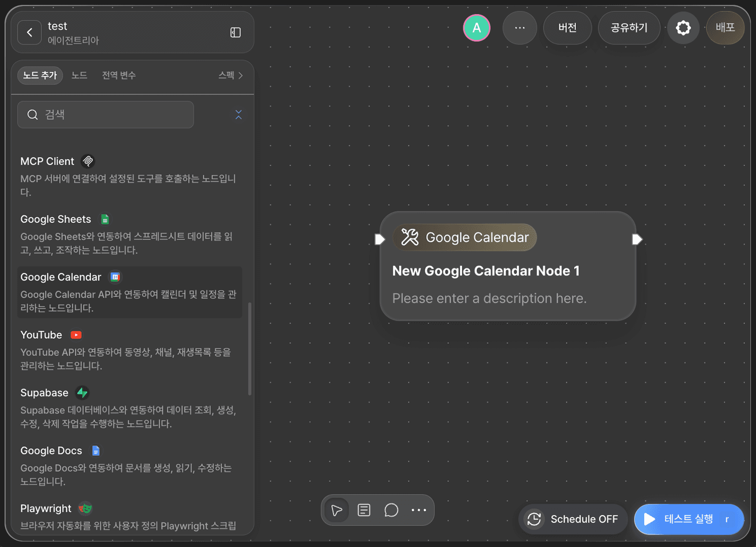
Task: Click the YouTube icon
Action: [x=76, y=335]
